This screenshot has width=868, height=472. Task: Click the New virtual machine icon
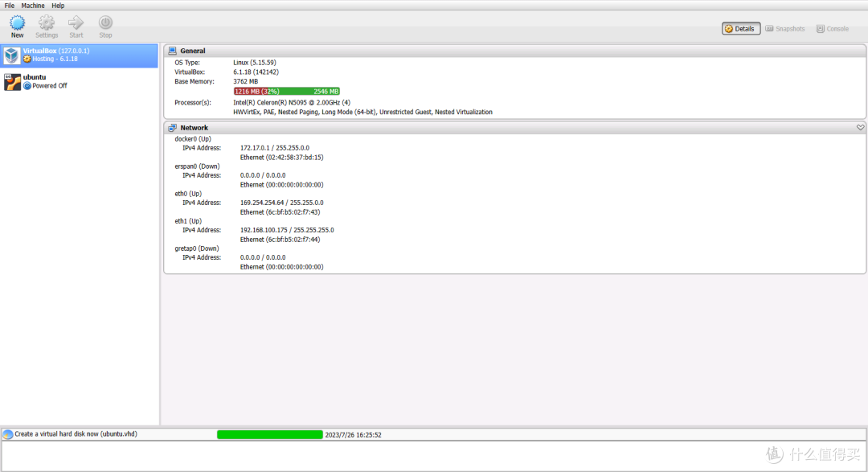(x=17, y=23)
